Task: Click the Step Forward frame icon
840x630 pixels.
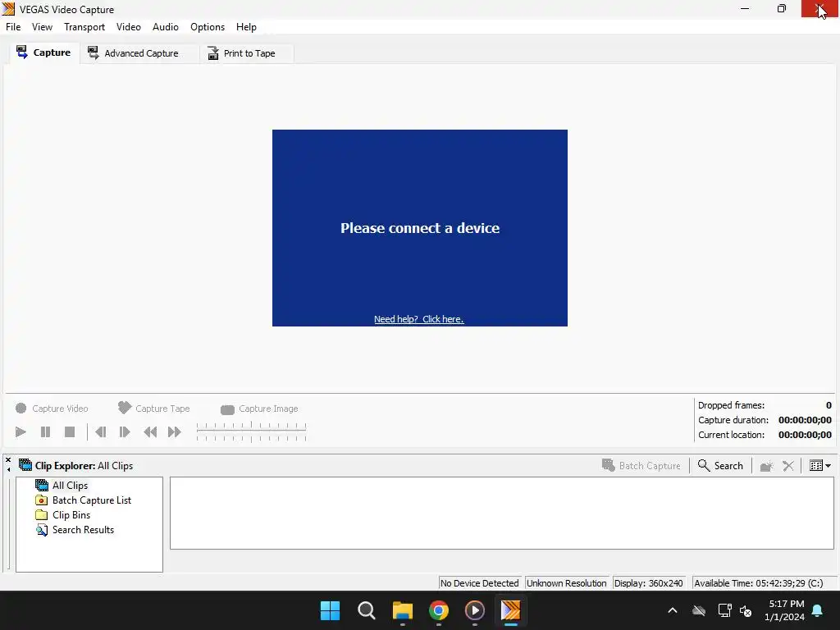Action: [125, 431]
